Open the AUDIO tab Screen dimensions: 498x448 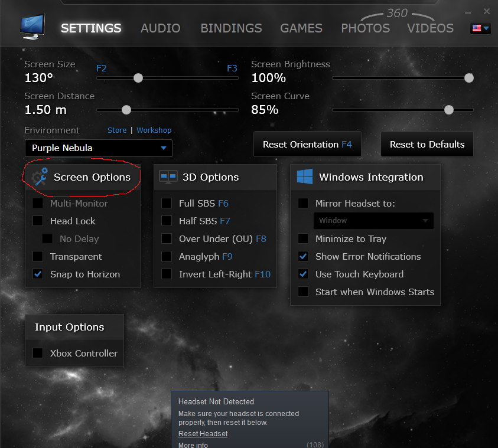click(161, 28)
